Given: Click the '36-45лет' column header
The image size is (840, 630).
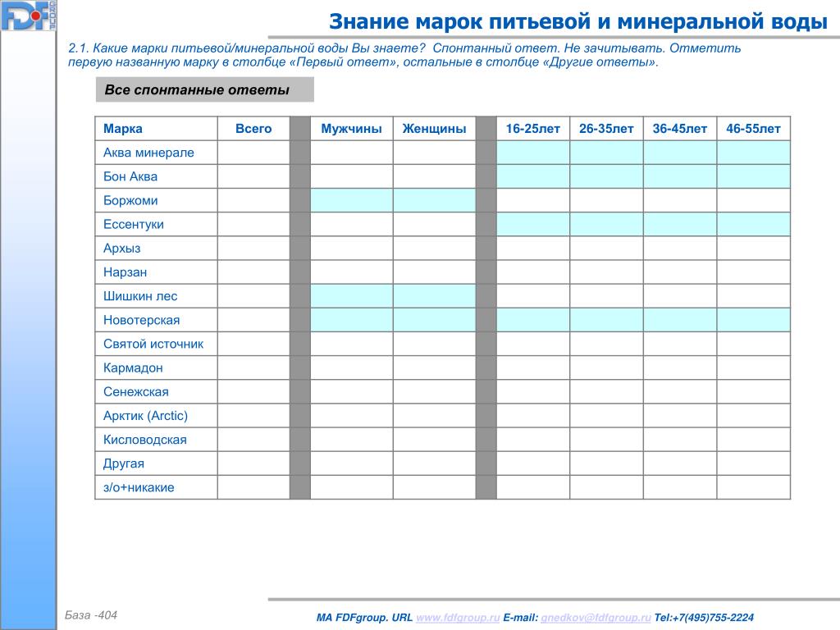Looking at the screenshot, I should (679, 129).
